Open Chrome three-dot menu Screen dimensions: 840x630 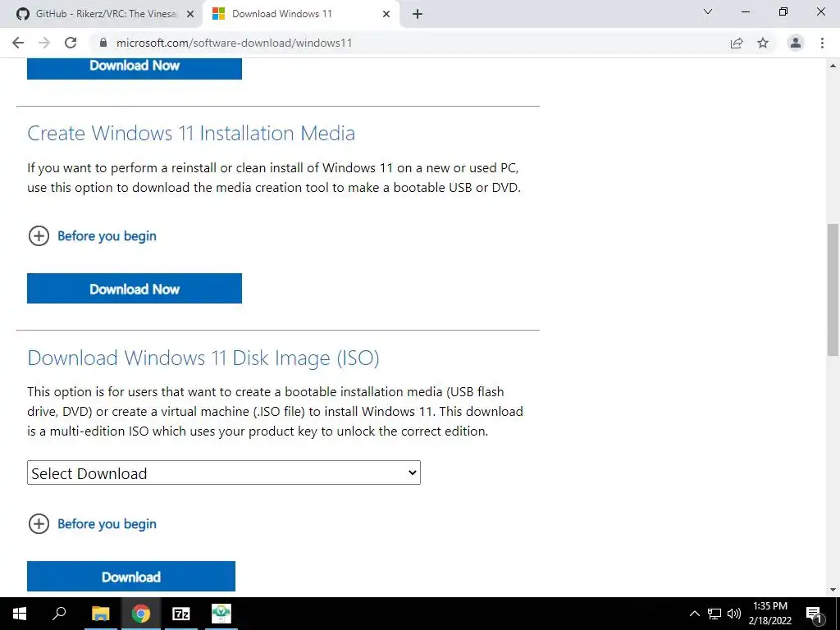click(822, 43)
